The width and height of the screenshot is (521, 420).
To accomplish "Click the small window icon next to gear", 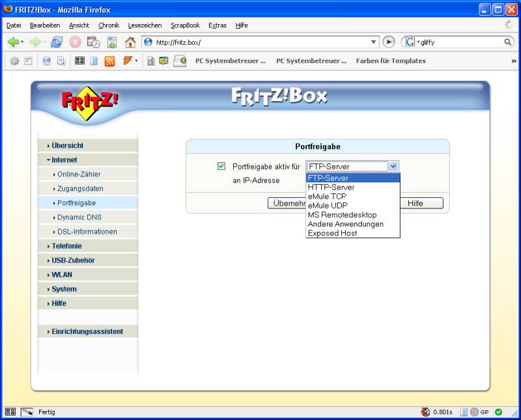I will tap(28, 61).
